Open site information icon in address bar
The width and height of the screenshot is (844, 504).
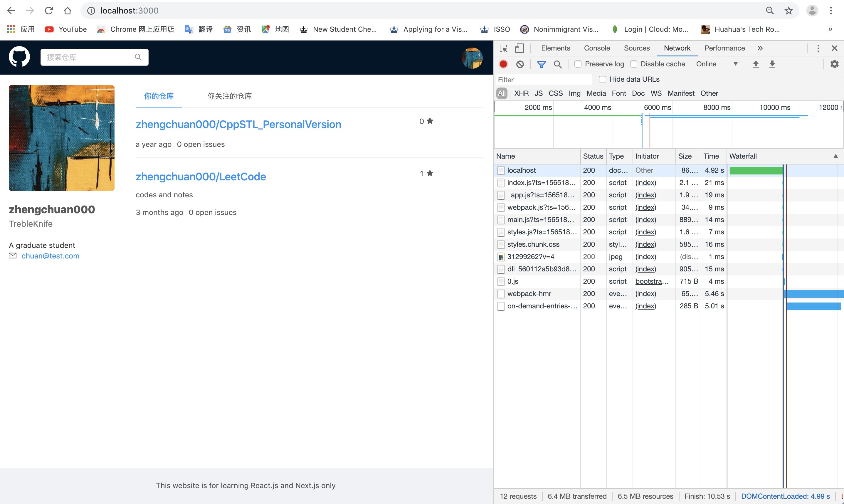(x=91, y=11)
